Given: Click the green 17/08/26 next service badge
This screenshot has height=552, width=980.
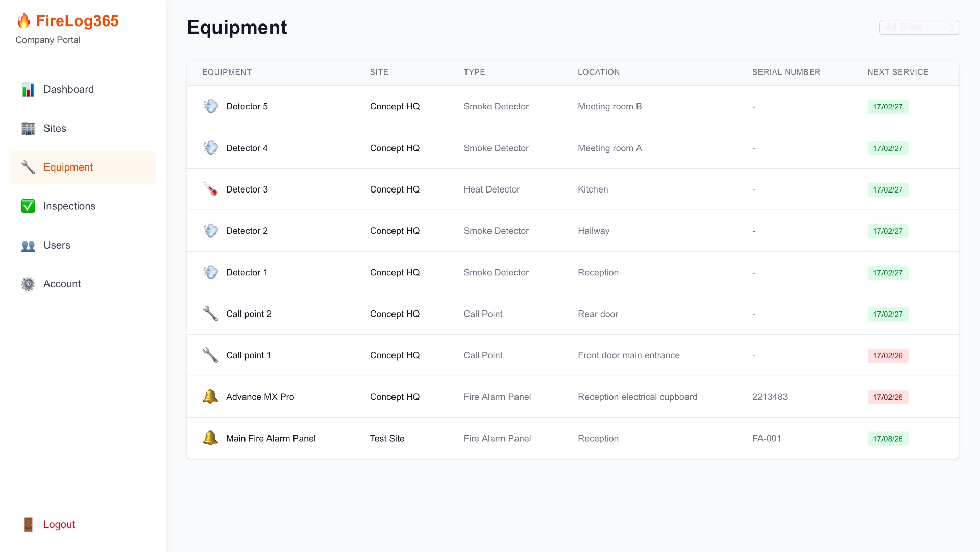Looking at the screenshot, I should coord(888,439).
